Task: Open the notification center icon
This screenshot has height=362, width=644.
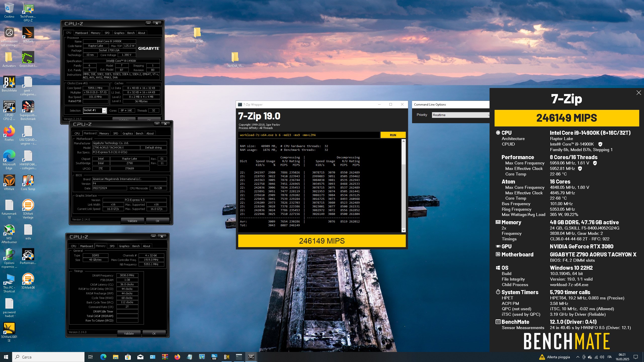Action: [636, 357]
